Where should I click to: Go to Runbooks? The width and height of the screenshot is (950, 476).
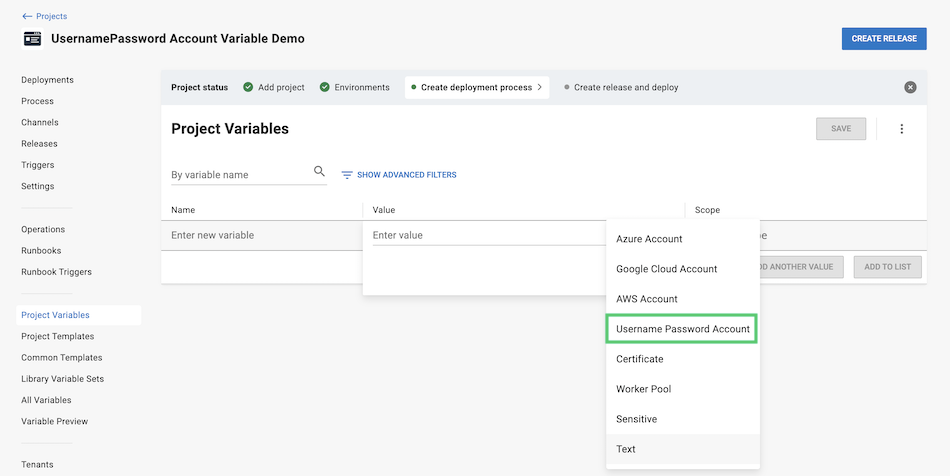pyautogui.click(x=41, y=251)
